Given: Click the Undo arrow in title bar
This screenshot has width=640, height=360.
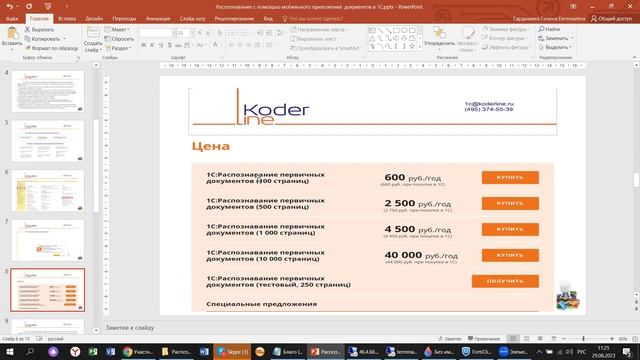Looking at the screenshot, I should (x=10, y=7).
